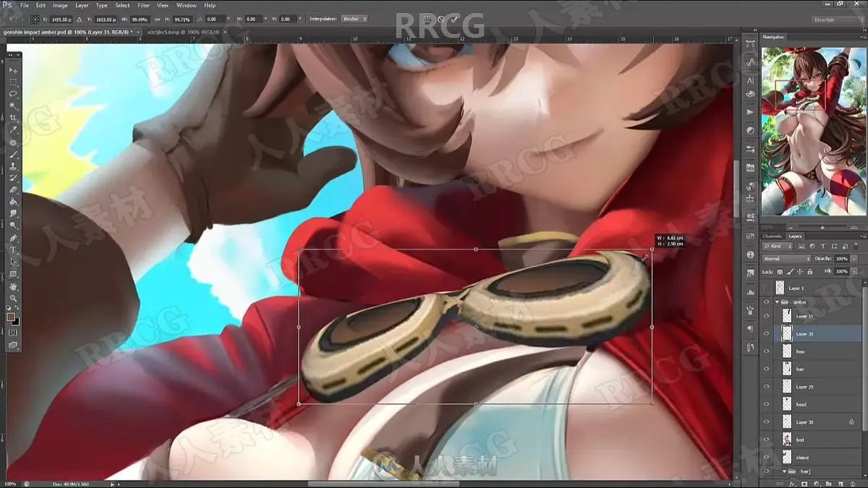Select the Type tool
Viewport: 868px width, 488px height.
[x=13, y=249]
